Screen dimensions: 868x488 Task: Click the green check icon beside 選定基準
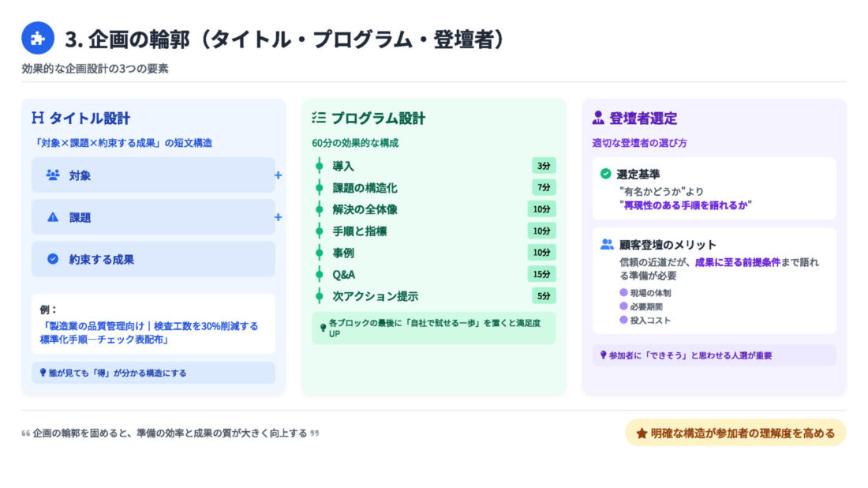[605, 174]
